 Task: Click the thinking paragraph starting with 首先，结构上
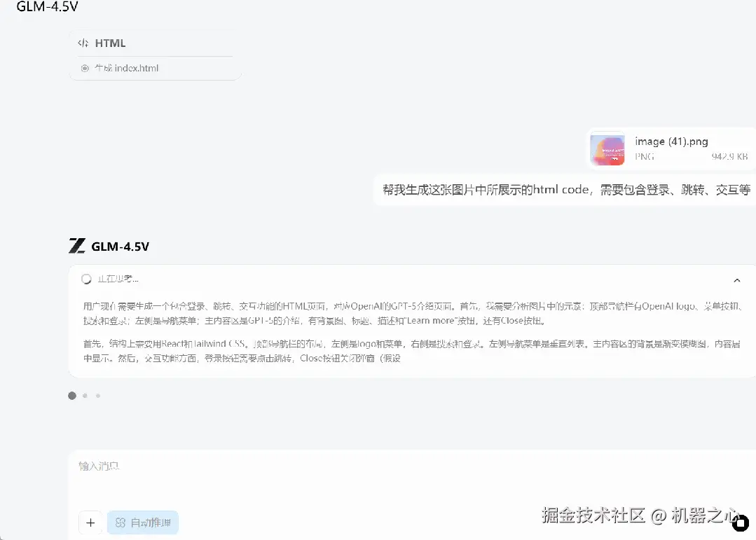(412, 351)
